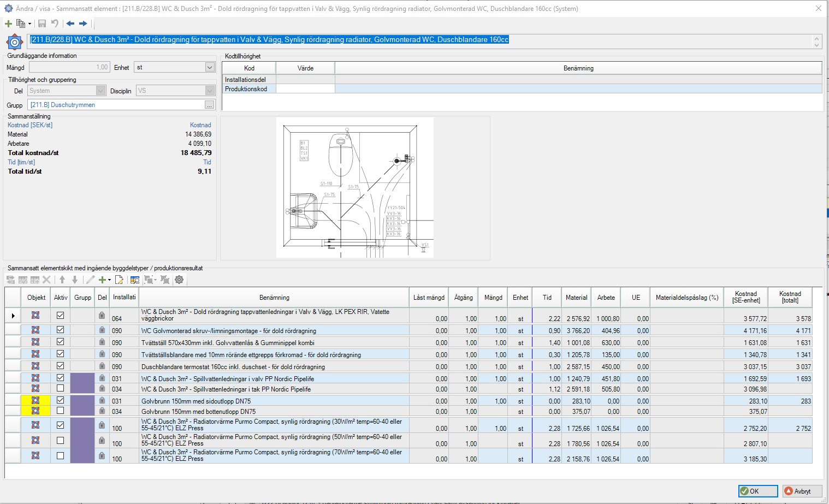This screenshot has width=829, height=504.
Task: Click lock icon on Duschblandare termostat row
Action: tap(102, 366)
